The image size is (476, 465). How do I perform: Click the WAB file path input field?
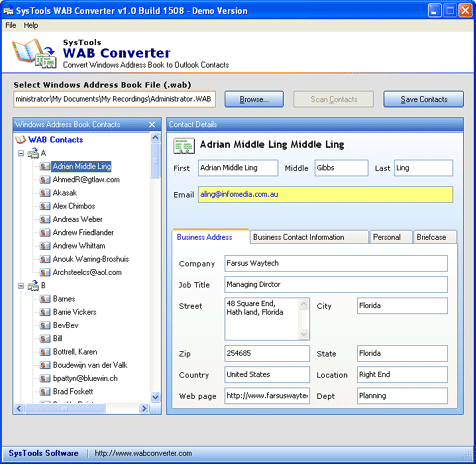pos(115,99)
